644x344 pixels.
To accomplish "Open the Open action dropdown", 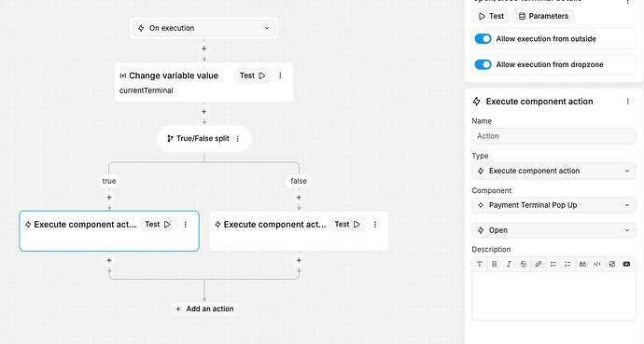I will [x=553, y=230].
